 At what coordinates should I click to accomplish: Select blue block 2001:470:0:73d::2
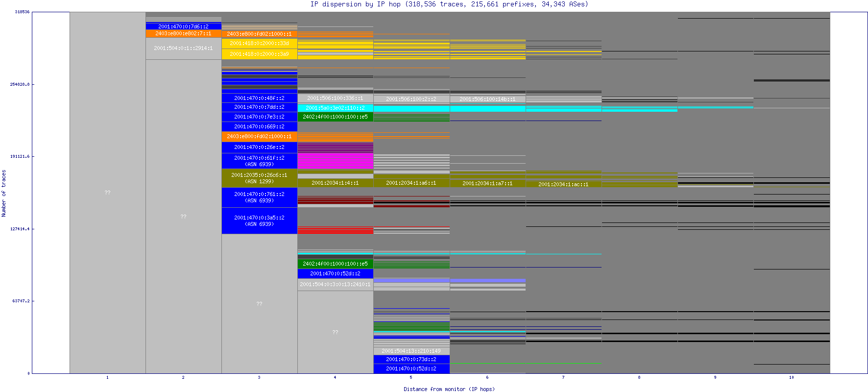click(411, 360)
